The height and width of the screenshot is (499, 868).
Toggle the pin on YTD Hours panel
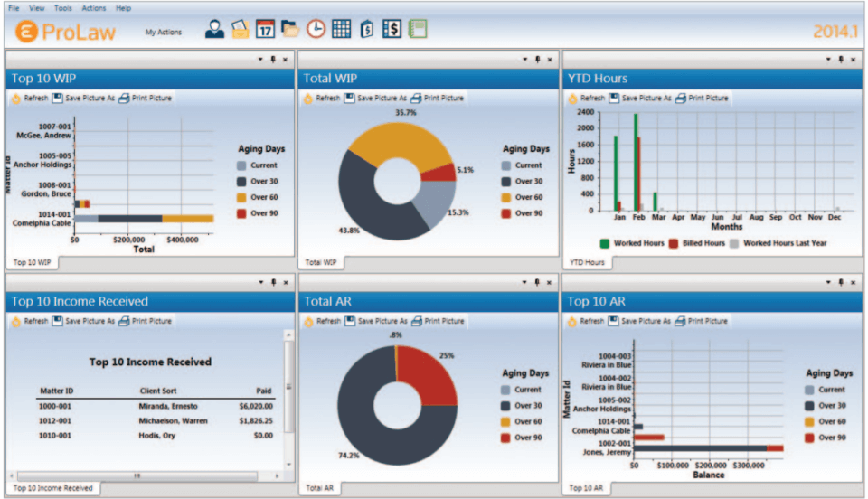pos(841,59)
